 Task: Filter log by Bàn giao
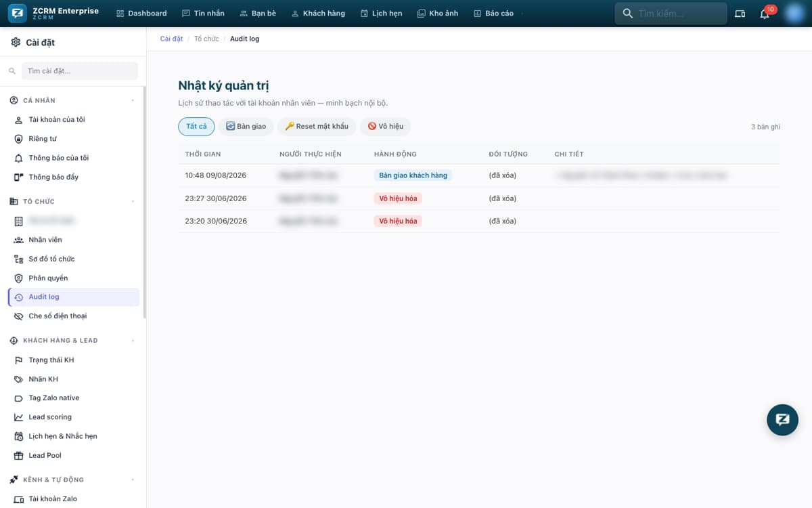click(x=246, y=127)
